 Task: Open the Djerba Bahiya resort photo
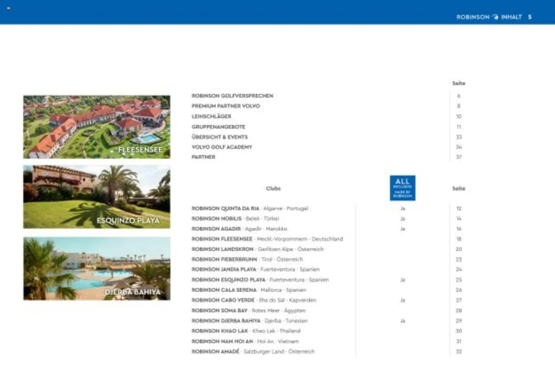tap(97, 268)
